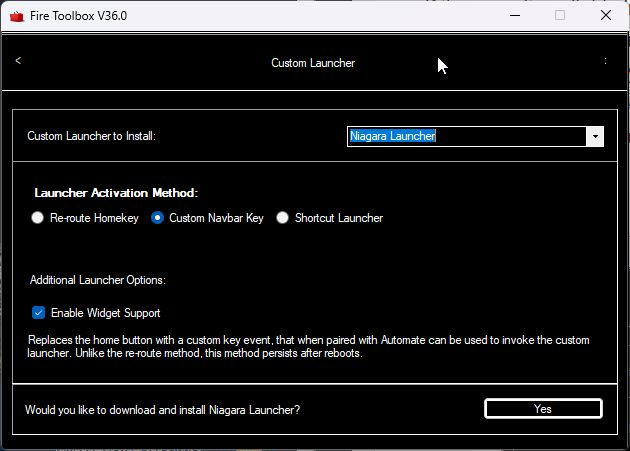Click the 'Custom Launcher to Install:' label
Screen dimensions: 630x451
pos(91,136)
